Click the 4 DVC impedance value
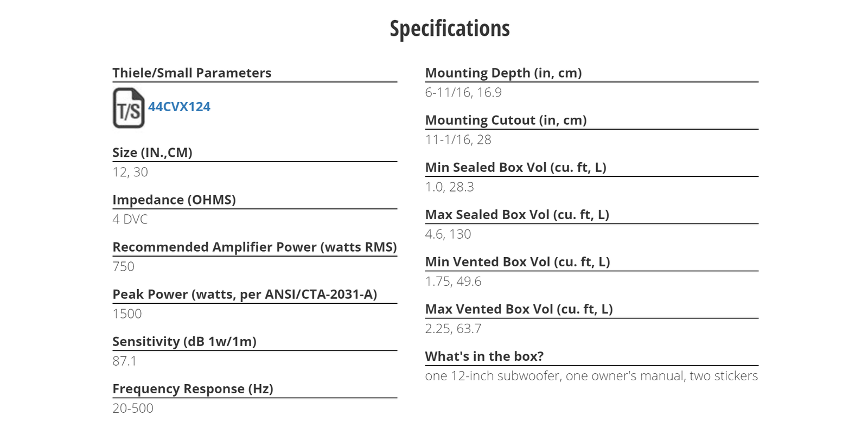The width and height of the screenshot is (868, 428). 130,219
